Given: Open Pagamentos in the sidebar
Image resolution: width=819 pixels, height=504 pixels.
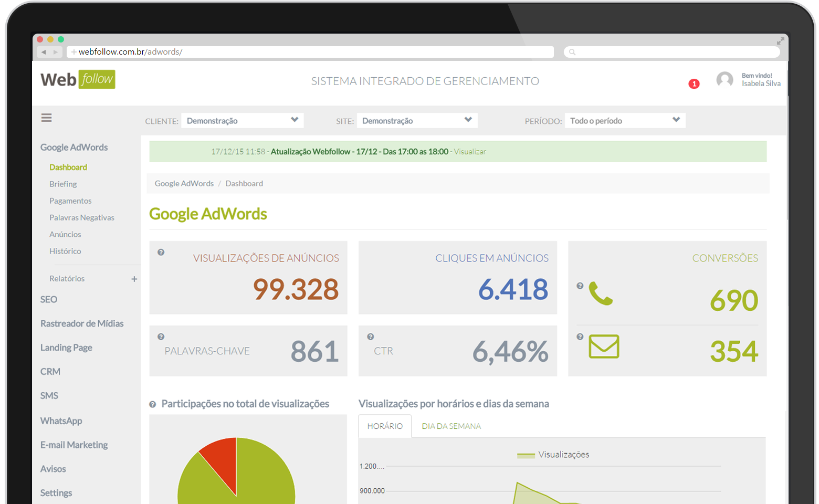Looking at the screenshot, I should (70, 201).
